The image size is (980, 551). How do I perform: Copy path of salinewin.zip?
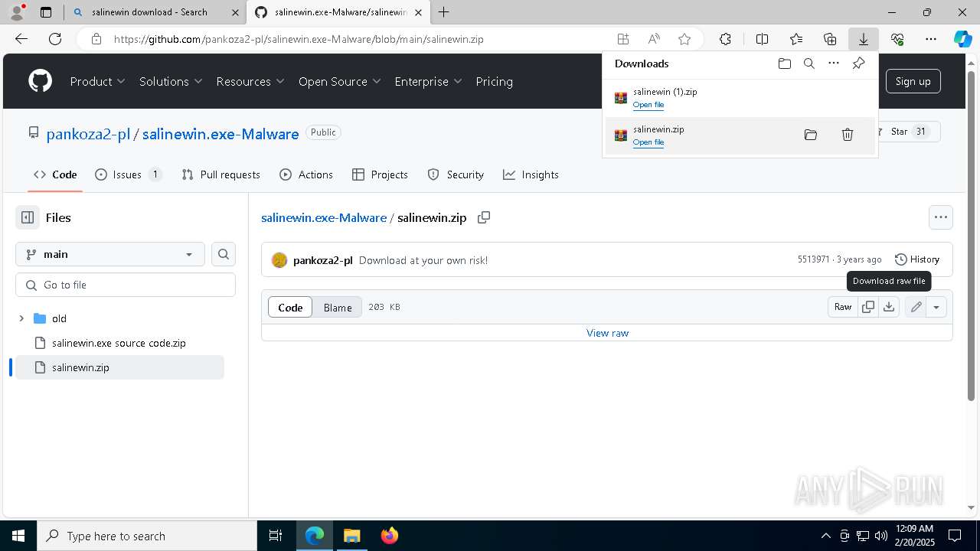point(484,217)
